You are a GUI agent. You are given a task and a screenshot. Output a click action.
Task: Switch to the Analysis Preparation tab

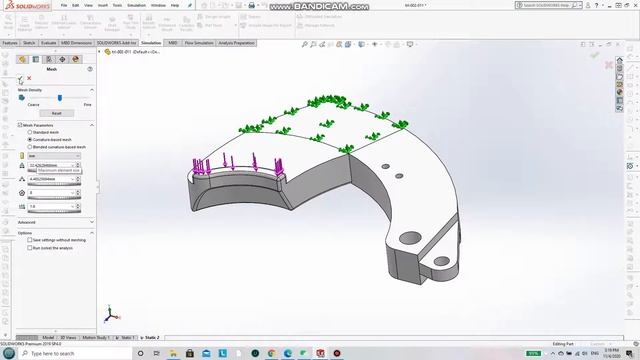[236, 43]
